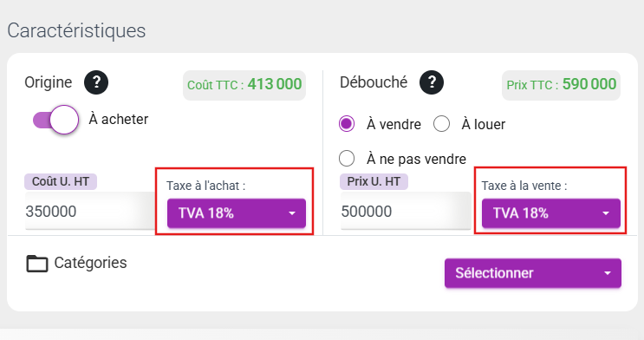The image size is (644, 340).
Task: Click the Prix U. HT input field
Action: click(x=406, y=211)
